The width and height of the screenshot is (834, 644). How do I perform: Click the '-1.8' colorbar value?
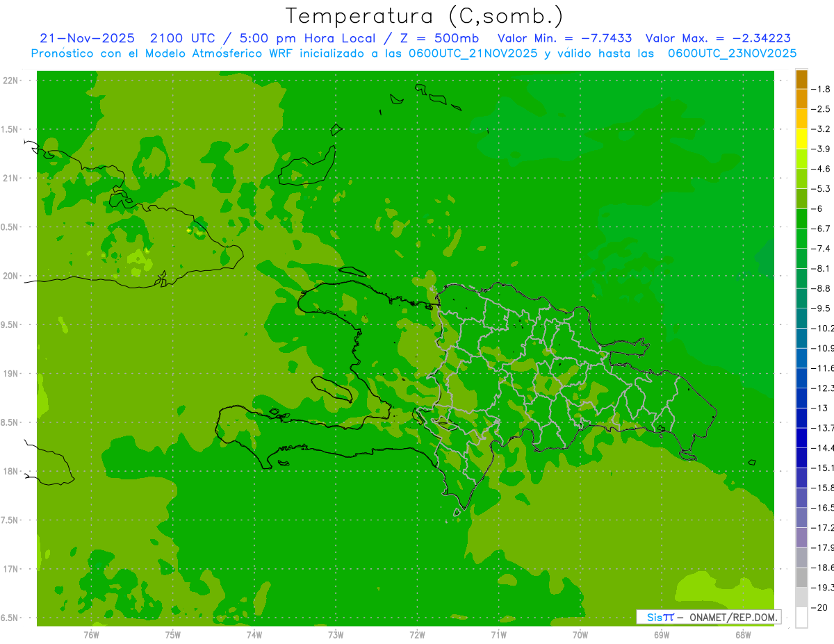(821, 89)
